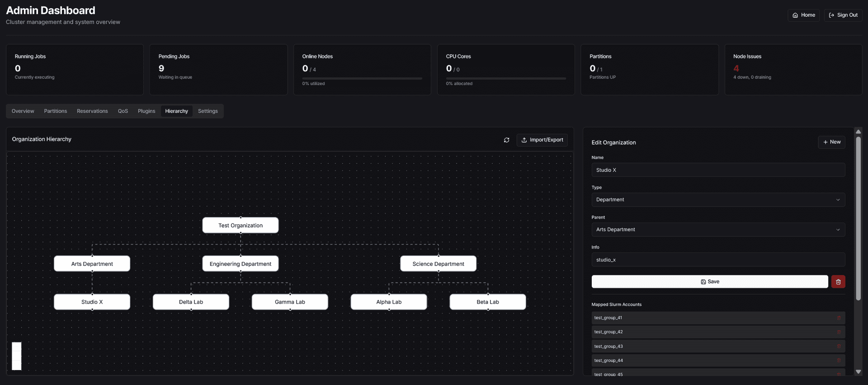
Task: Remove test_group_43 from mapped accounts
Action: [839, 347]
